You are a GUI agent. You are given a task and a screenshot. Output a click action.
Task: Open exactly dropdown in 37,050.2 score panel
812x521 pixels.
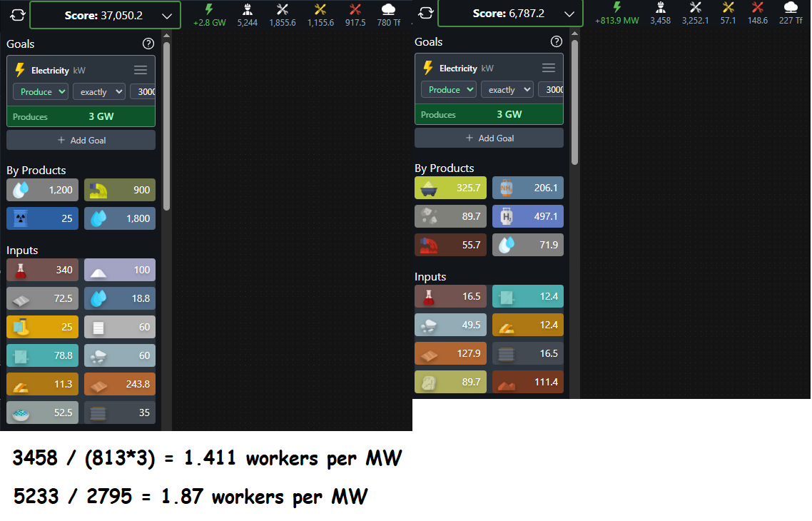pyautogui.click(x=99, y=91)
